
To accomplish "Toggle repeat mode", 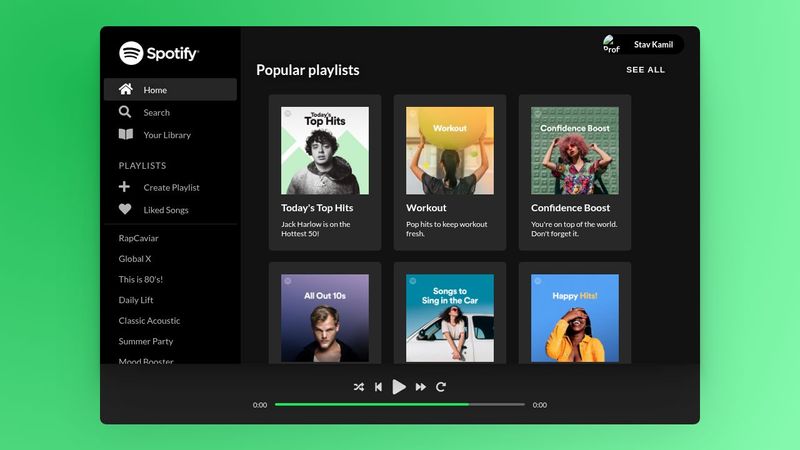I will pyautogui.click(x=441, y=387).
